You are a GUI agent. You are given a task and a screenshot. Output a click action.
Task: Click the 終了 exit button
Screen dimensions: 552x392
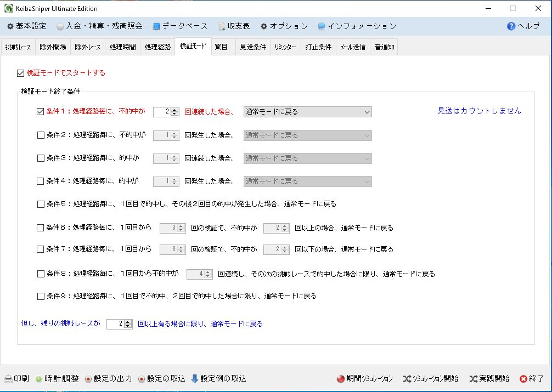(x=532, y=379)
